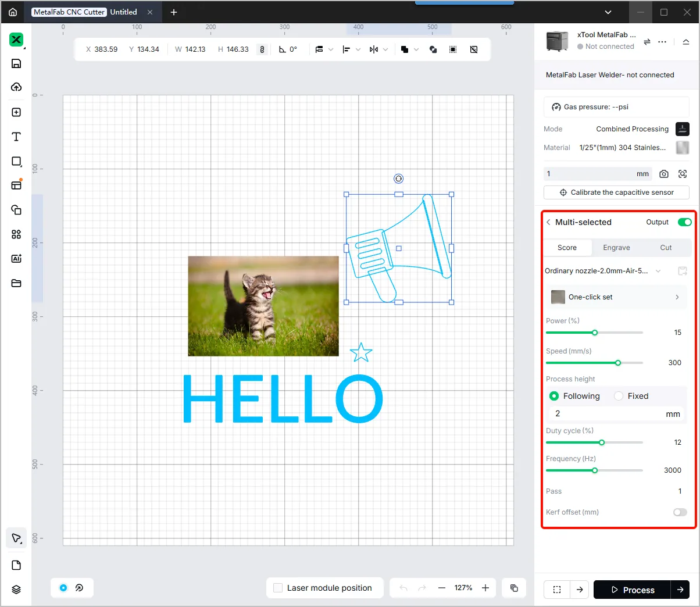Screen dimensions: 700x607
Task: Open a new tab with the plus button
Action: point(174,12)
